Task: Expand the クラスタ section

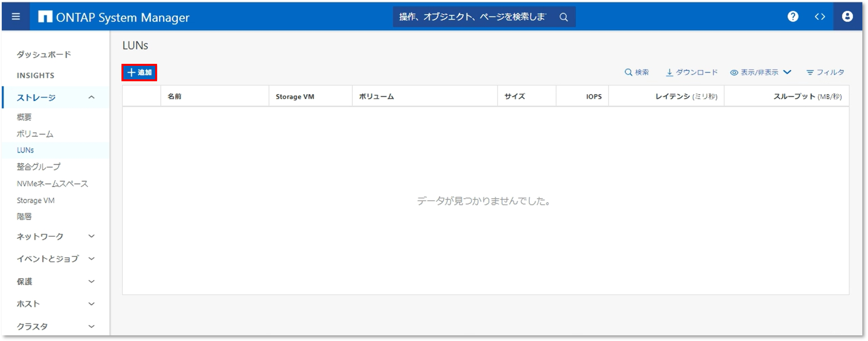Action: click(56, 327)
